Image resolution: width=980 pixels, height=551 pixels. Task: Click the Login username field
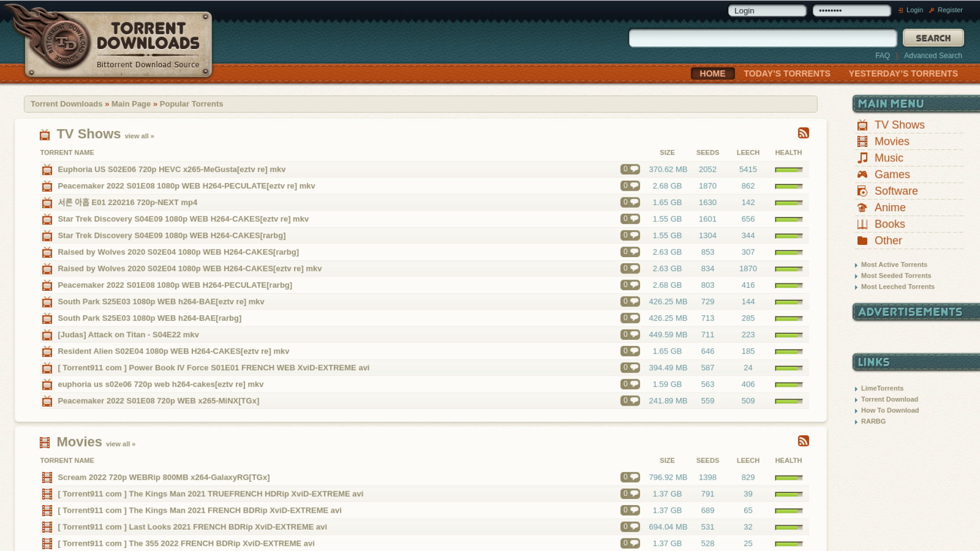coord(767,11)
